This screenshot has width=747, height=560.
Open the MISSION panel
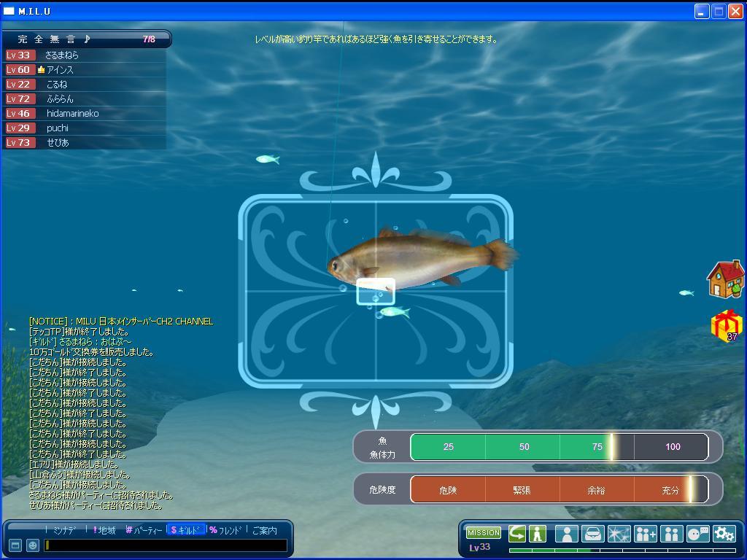click(x=483, y=532)
